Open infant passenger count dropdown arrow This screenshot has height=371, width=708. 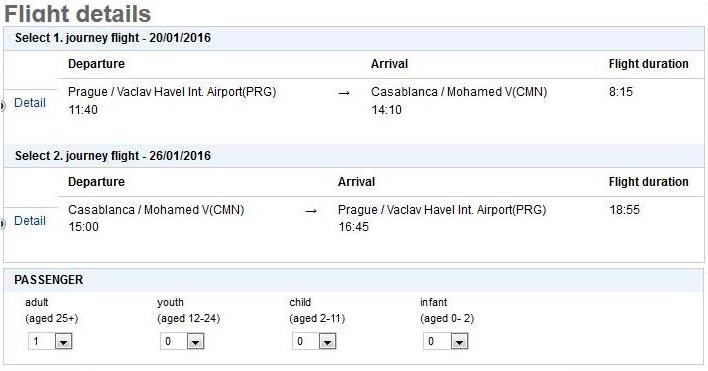pos(459,342)
